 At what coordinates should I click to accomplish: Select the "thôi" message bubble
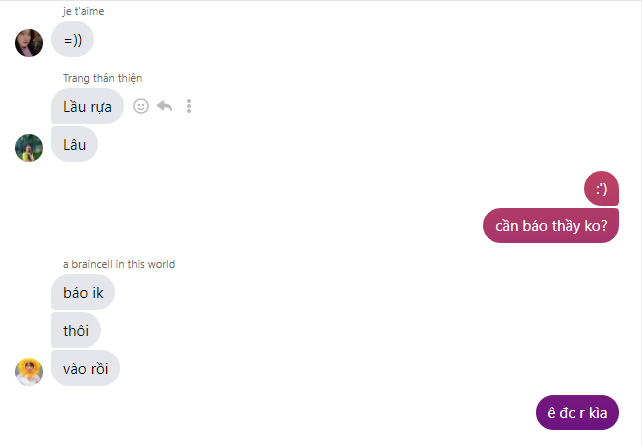click(76, 330)
